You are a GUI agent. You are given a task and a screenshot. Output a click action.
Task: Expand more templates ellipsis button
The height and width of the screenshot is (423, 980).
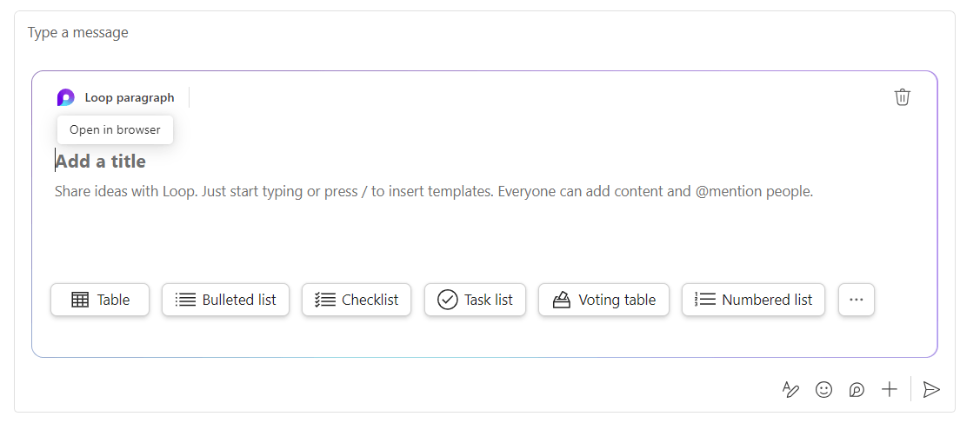point(857,300)
